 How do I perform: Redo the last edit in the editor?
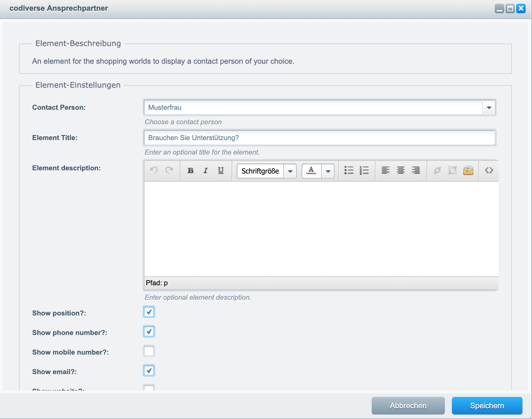coord(169,170)
